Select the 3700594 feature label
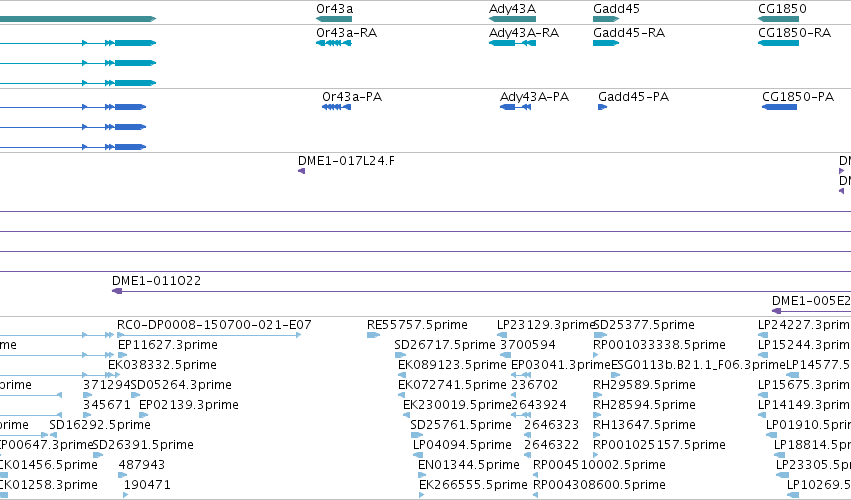Image resolution: width=851 pixels, height=500 pixels. [x=528, y=345]
